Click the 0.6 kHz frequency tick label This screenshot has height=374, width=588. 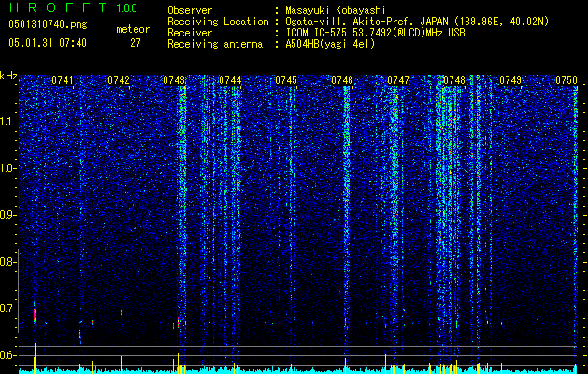pyautogui.click(x=7, y=355)
